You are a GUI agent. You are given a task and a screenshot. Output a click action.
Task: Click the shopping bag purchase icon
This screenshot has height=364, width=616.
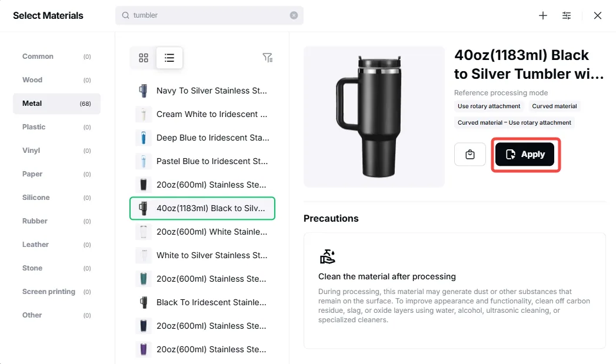470,154
